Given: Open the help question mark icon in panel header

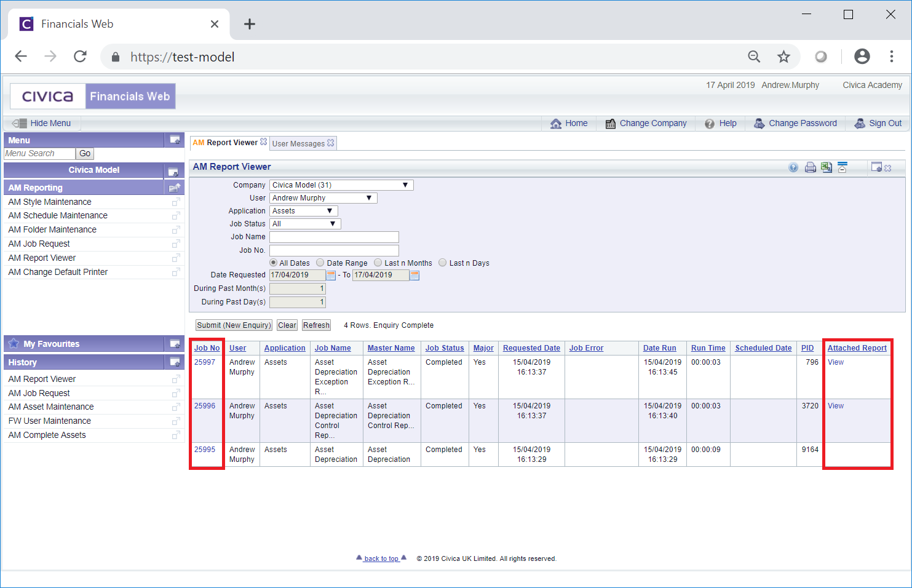Looking at the screenshot, I should click(x=793, y=167).
